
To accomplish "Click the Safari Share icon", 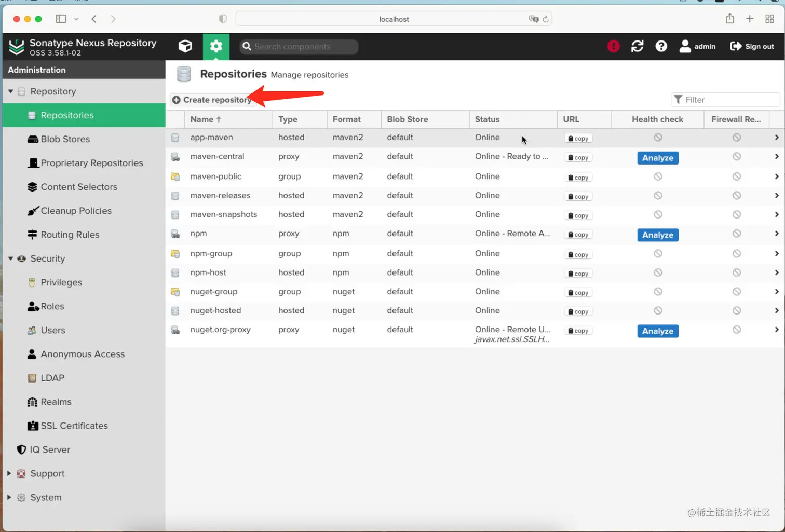I will (729, 19).
